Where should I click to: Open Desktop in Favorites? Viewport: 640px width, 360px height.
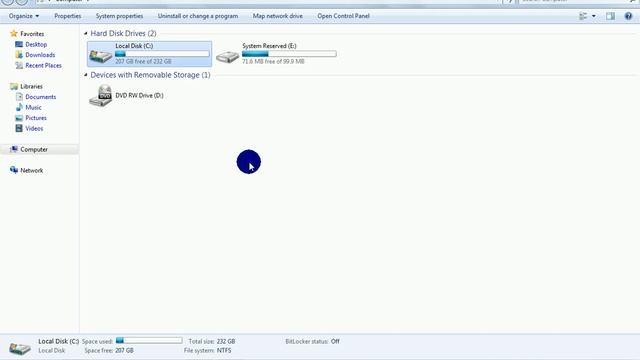click(x=36, y=44)
